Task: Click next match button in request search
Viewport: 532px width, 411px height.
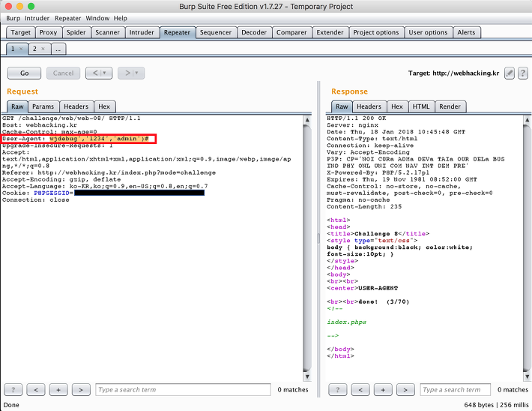Action: click(81, 389)
